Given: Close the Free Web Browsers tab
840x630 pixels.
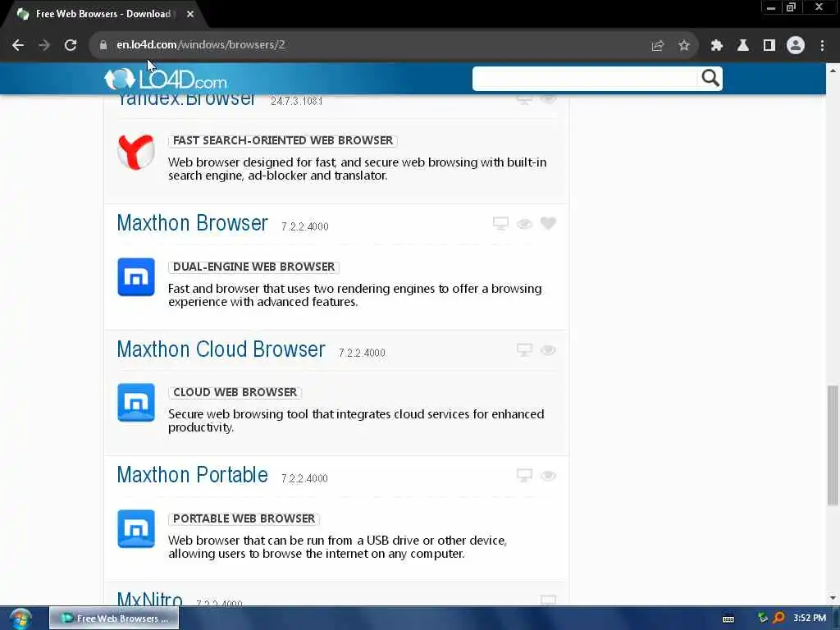Looking at the screenshot, I should 190,14.
